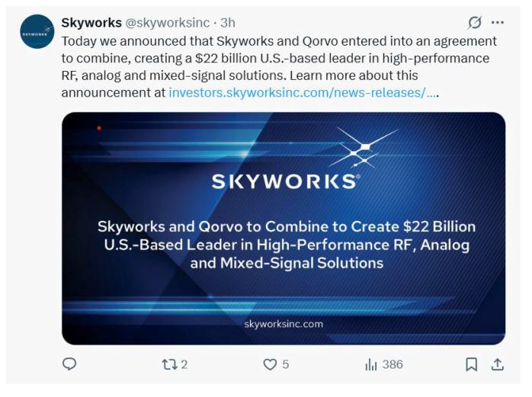The height and width of the screenshot is (397, 532).
Task: Click the like count of 5
Action: [286, 364]
